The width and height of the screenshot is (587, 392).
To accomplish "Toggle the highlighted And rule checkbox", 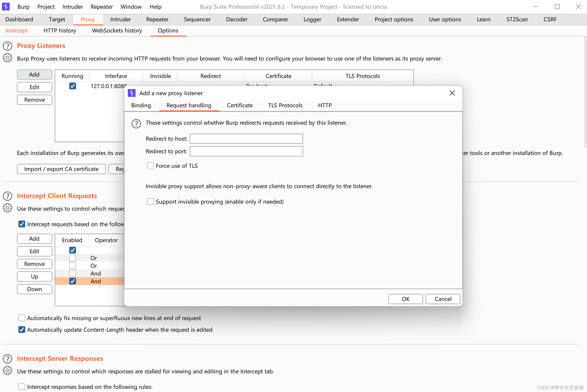I will tap(72, 281).
